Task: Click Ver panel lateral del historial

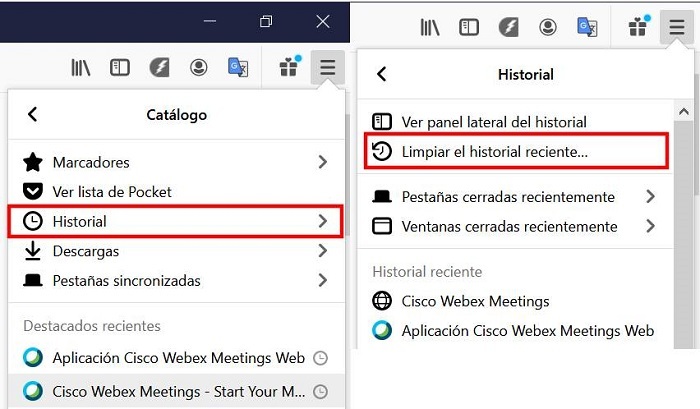Action: click(x=494, y=122)
